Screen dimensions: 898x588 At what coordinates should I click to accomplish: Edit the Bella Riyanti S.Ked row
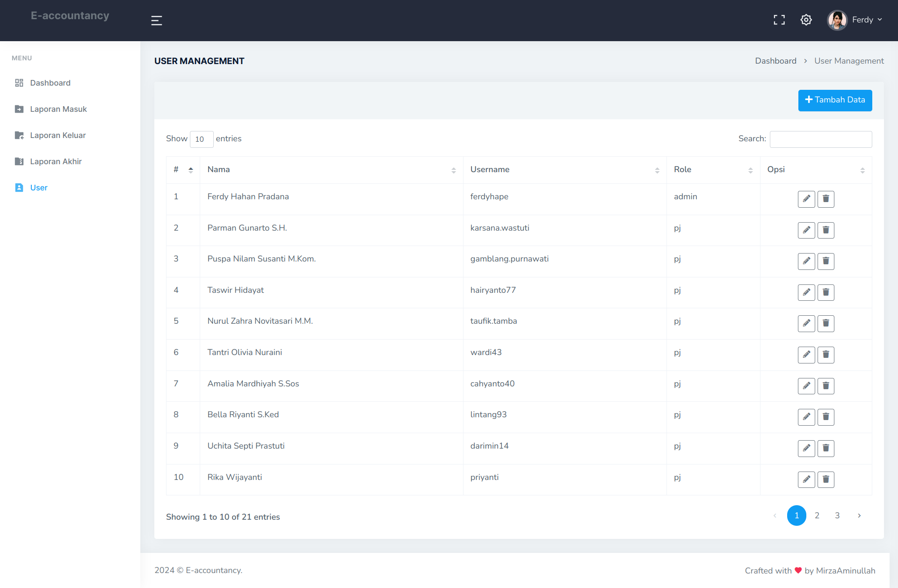[x=806, y=417]
